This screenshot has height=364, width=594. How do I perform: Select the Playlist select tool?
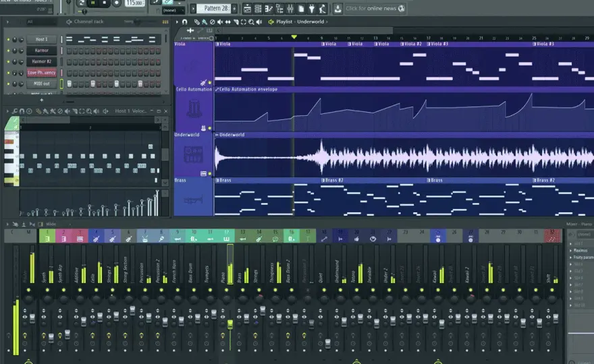244,22
